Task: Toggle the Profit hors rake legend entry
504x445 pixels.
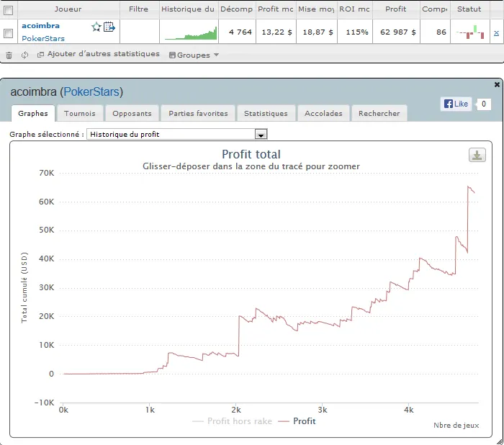Action: [233, 421]
